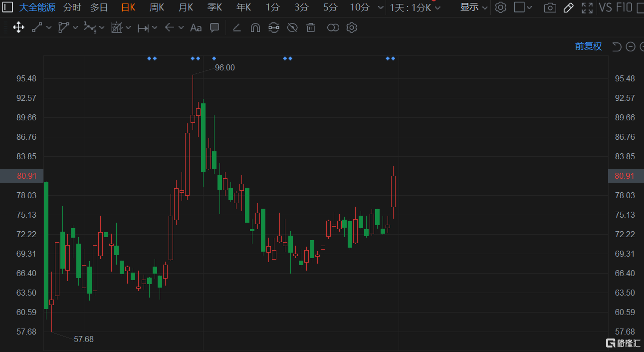This screenshot has height=352, width=644.
Task: Switch to 分时 intraday tab
Action: pos(72,7)
